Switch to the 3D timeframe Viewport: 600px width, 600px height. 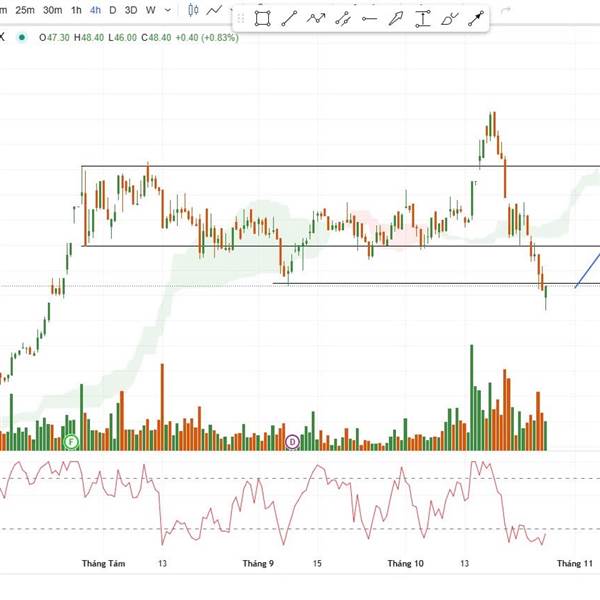tap(130, 10)
